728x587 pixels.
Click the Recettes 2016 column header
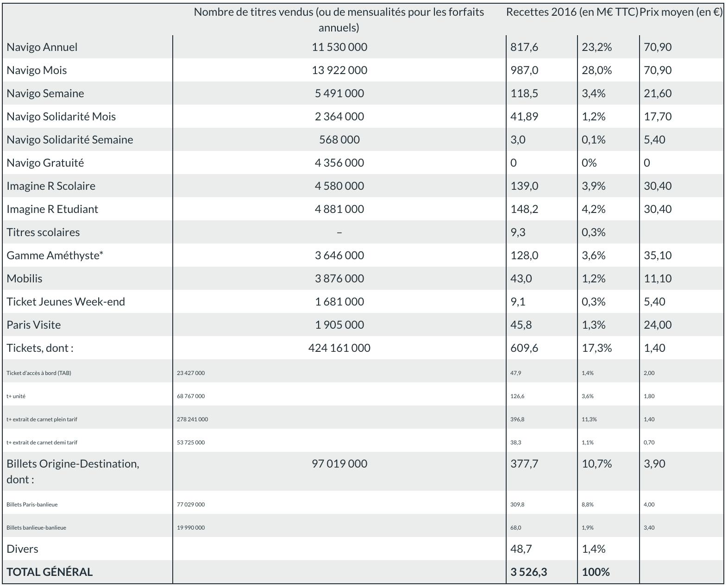pyautogui.click(x=572, y=12)
